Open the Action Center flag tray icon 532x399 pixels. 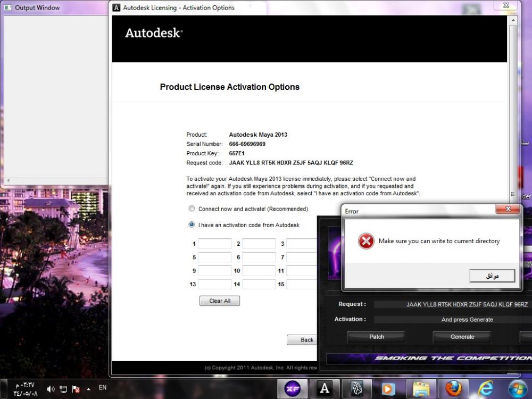[76, 389]
